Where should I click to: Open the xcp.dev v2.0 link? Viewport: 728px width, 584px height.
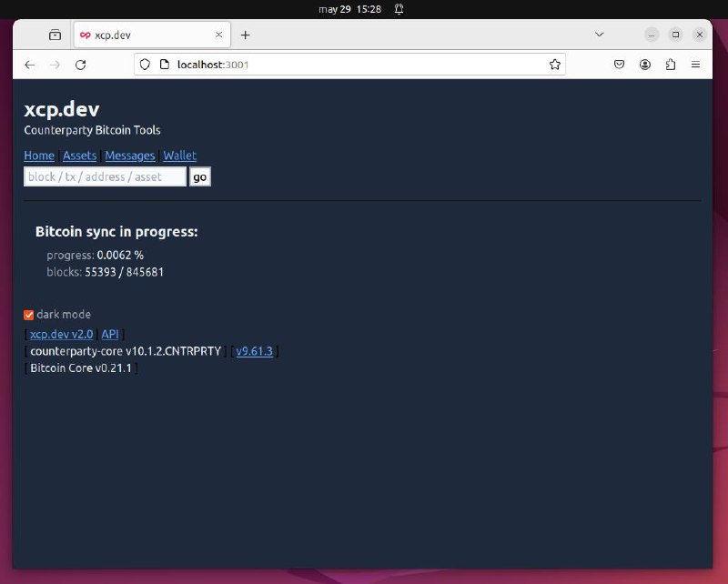click(x=61, y=334)
